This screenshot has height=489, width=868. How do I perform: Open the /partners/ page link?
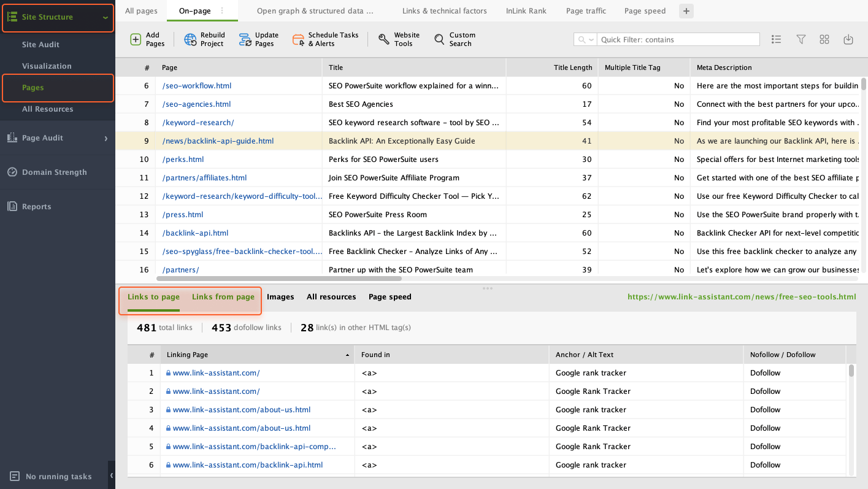point(180,269)
